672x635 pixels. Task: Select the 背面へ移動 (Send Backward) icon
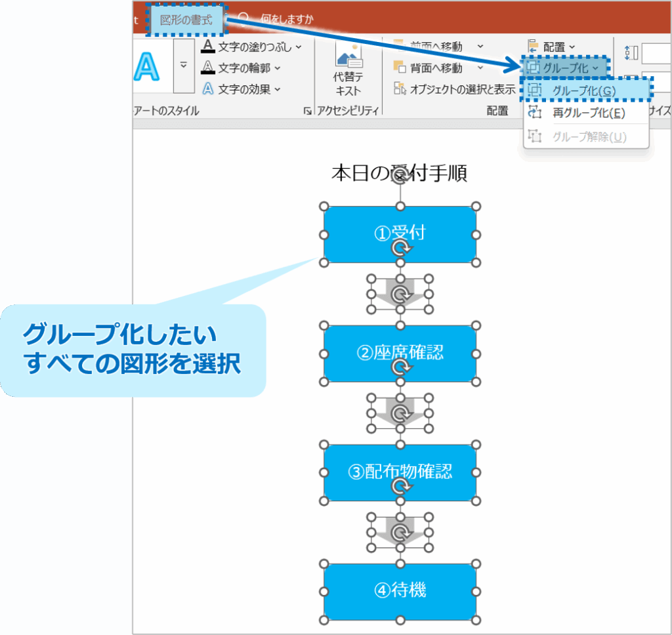400,66
